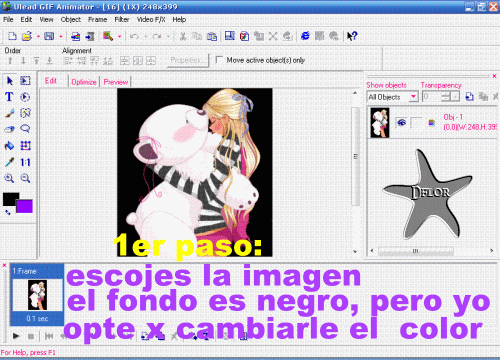The height and width of the screenshot is (360, 500).
Task: Open the View menu
Action: tap(46, 19)
